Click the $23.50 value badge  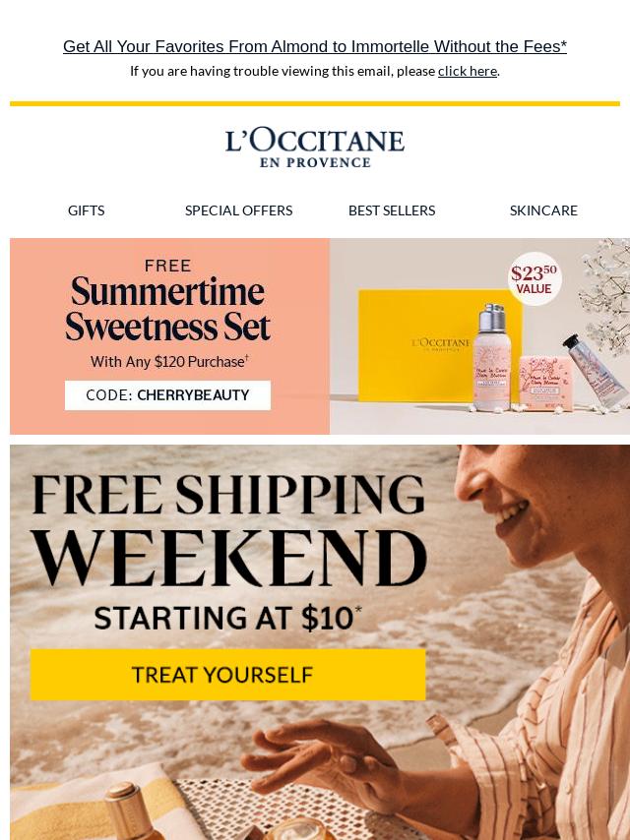(x=535, y=278)
